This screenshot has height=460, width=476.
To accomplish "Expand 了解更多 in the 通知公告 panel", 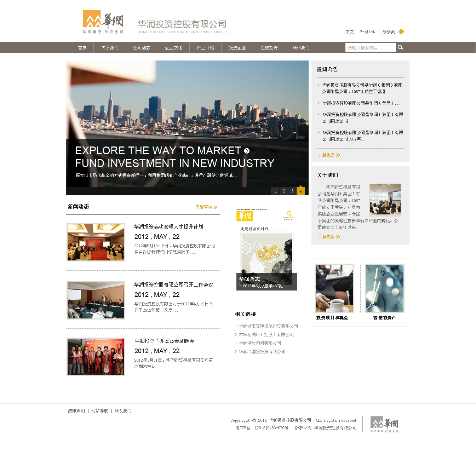I will (329, 155).
